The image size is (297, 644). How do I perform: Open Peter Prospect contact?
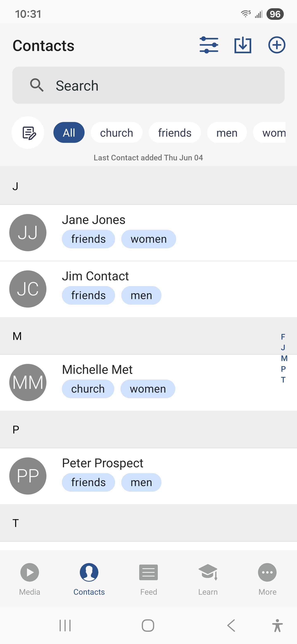click(148, 476)
